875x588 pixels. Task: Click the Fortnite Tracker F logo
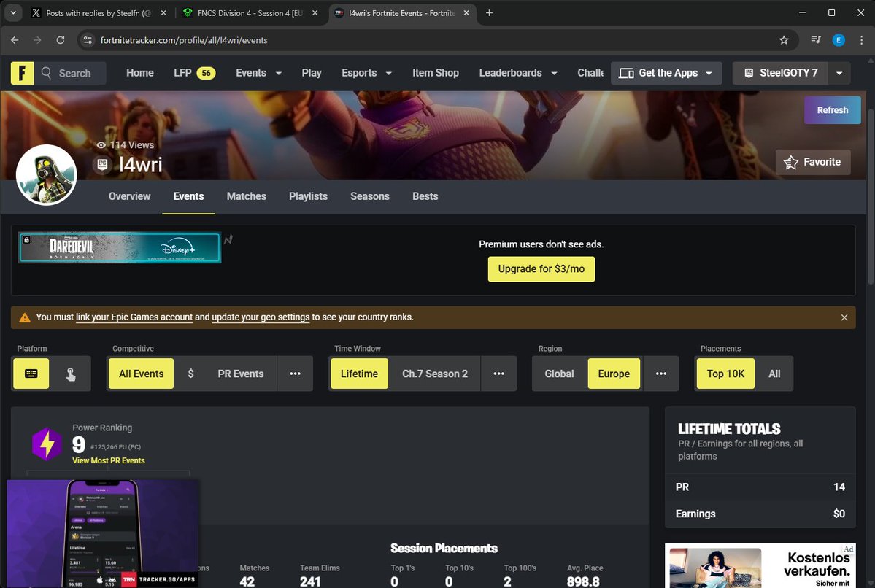tap(23, 73)
